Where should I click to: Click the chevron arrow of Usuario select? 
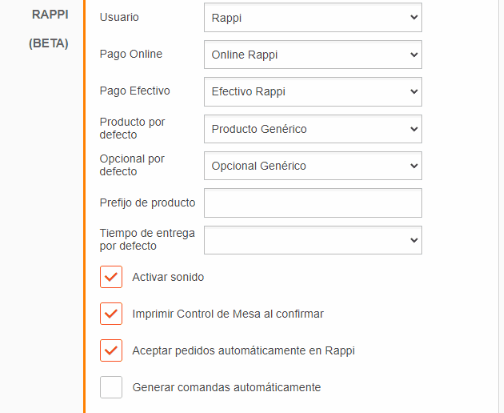point(414,17)
